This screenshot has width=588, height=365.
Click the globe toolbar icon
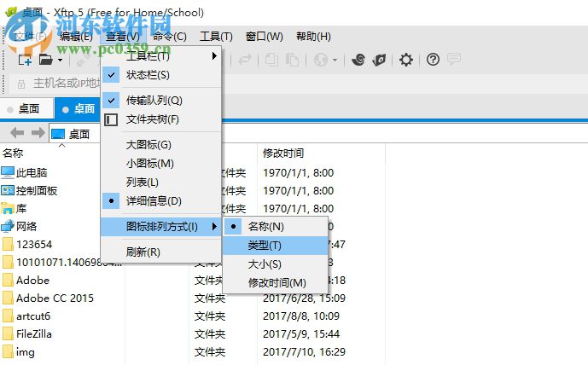tap(321, 60)
